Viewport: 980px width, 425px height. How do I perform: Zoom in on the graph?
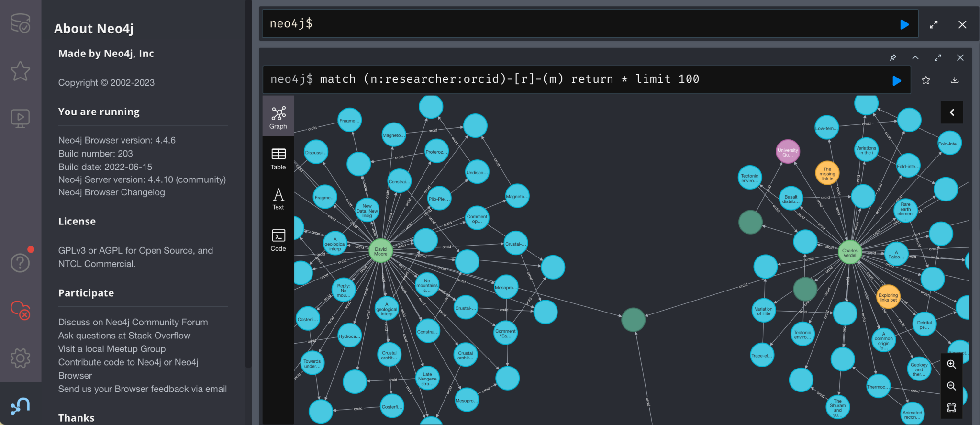click(x=951, y=364)
